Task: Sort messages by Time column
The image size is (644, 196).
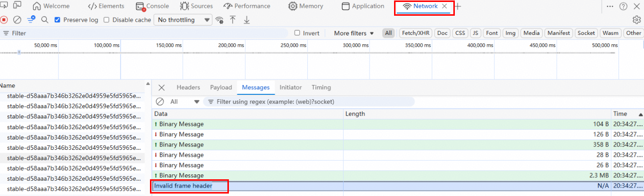Action: click(628, 113)
